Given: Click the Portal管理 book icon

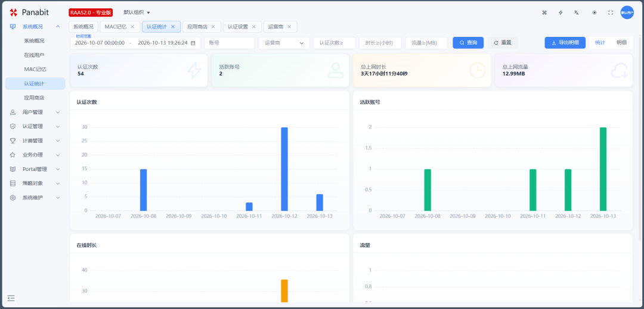Looking at the screenshot, I should coord(13,169).
